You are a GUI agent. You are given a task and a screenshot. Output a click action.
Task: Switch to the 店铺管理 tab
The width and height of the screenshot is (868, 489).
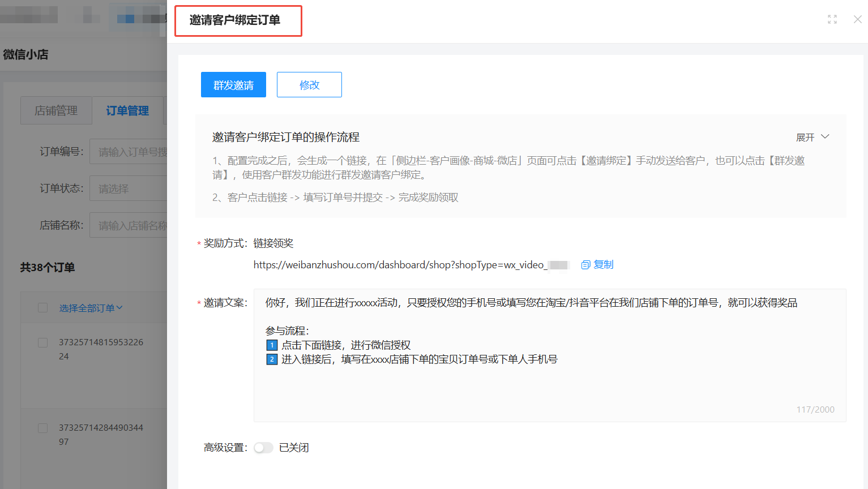click(x=56, y=110)
